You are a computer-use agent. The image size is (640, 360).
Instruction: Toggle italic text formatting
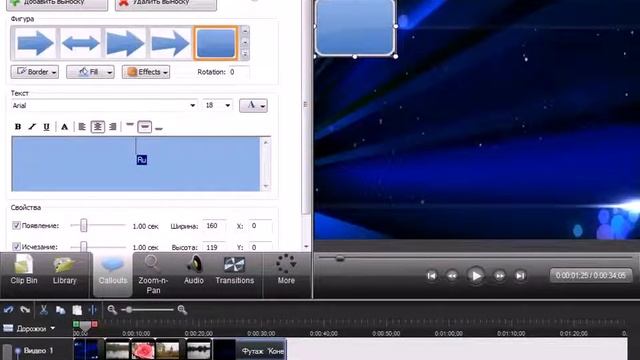(x=32, y=127)
